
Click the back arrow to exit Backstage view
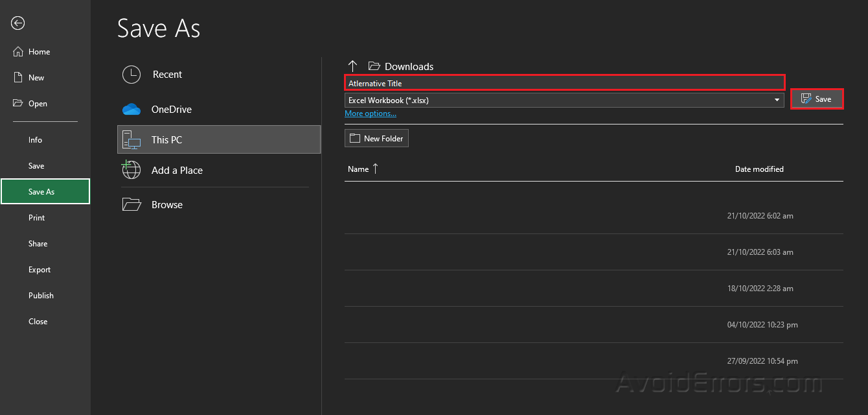click(x=17, y=23)
